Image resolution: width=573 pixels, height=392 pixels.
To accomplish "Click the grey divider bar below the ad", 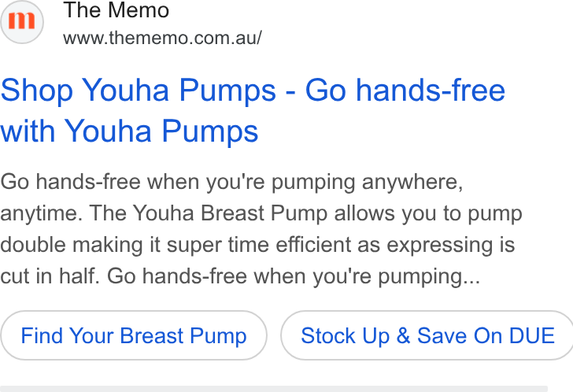I will click(274, 389).
